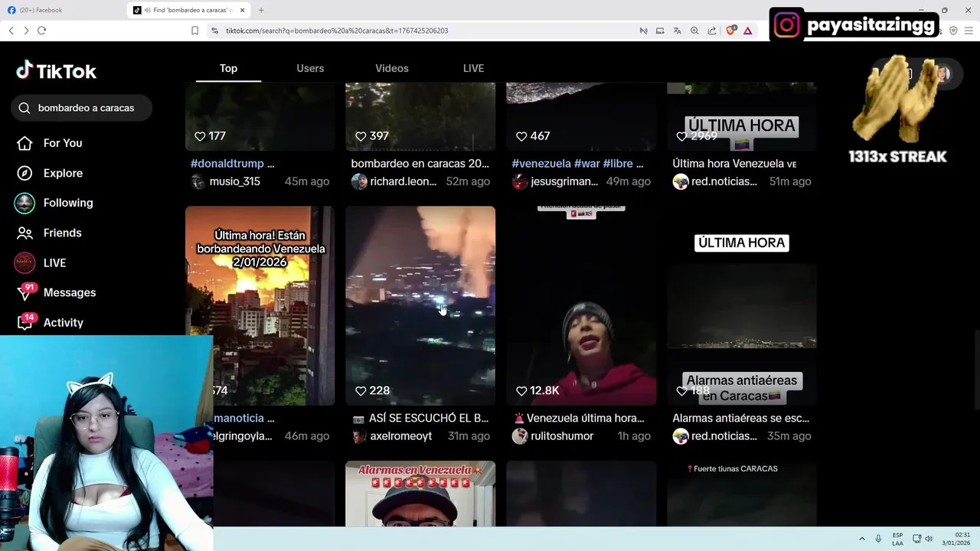Image resolution: width=980 pixels, height=551 pixels.
Task: Click the translate icon in the address bar
Action: (677, 31)
